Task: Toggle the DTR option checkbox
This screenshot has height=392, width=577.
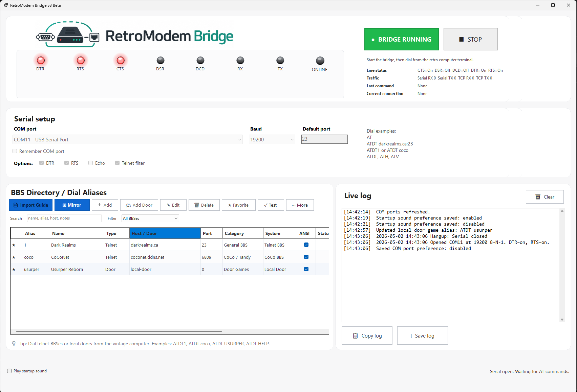Action: click(x=42, y=163)
